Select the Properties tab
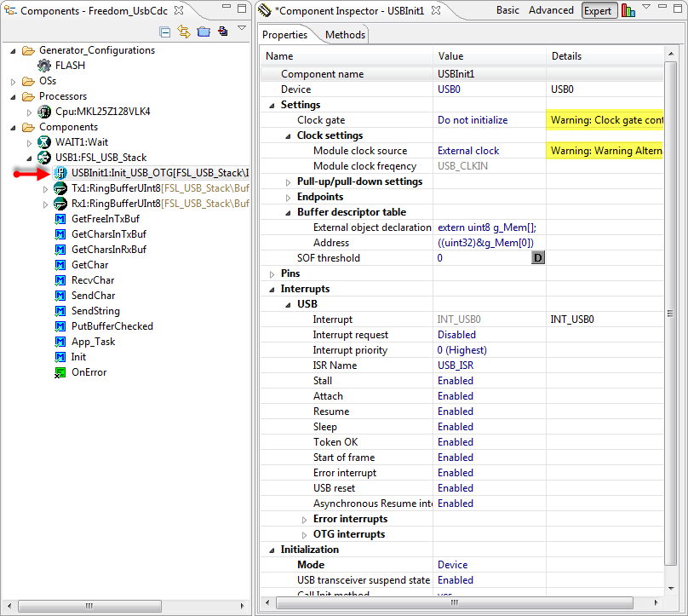This screenshot has height=616, width=688. pyautogui.click(x=285, y=35)
